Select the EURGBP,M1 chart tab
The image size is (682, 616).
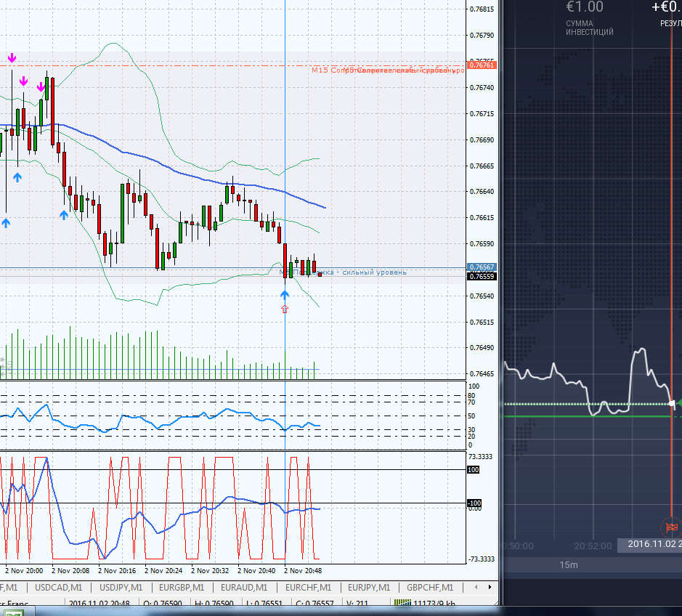click(182, 587)
